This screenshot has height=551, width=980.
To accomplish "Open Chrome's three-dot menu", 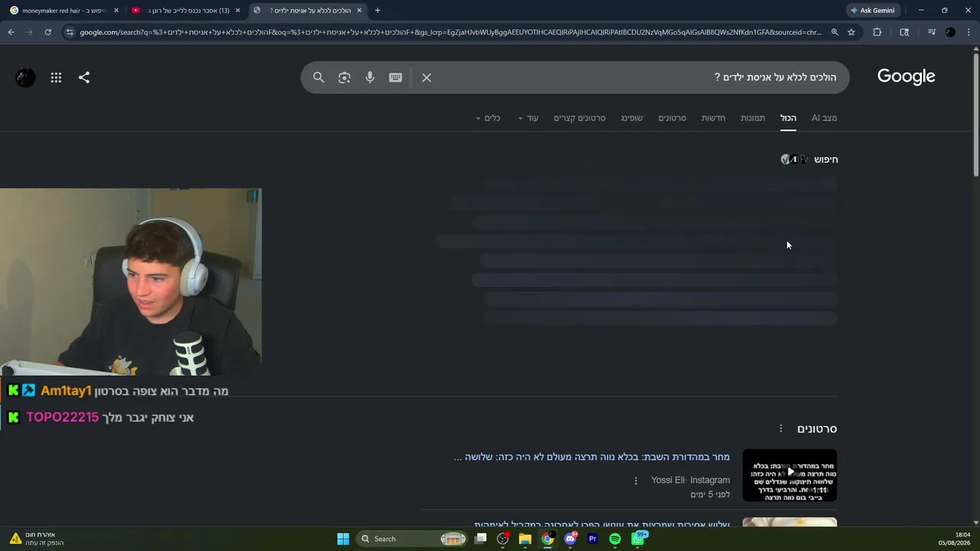I will tap(969, 32).
